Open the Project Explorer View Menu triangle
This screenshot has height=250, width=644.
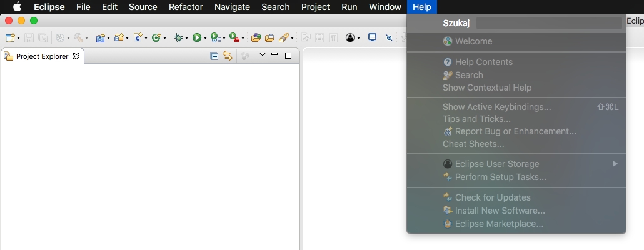263,56
